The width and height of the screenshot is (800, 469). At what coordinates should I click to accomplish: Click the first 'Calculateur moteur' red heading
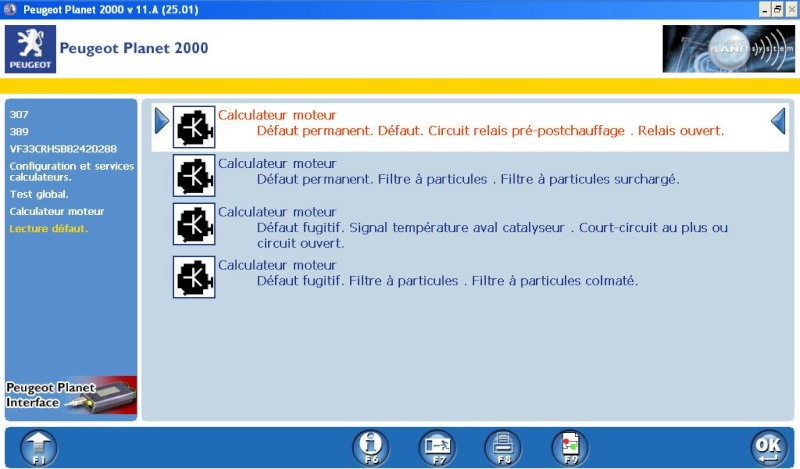pyautogui.click(x=277, y=115)
